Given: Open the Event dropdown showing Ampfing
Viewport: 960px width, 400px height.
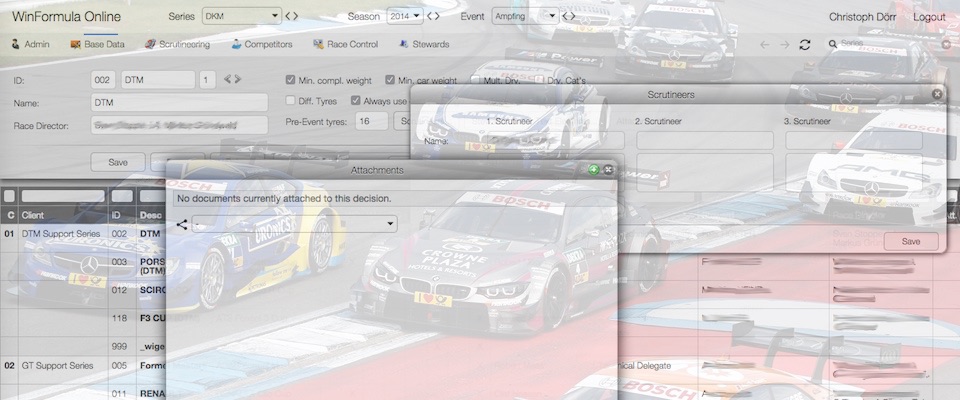Looking at the screenshot, I should click(525, 17).
